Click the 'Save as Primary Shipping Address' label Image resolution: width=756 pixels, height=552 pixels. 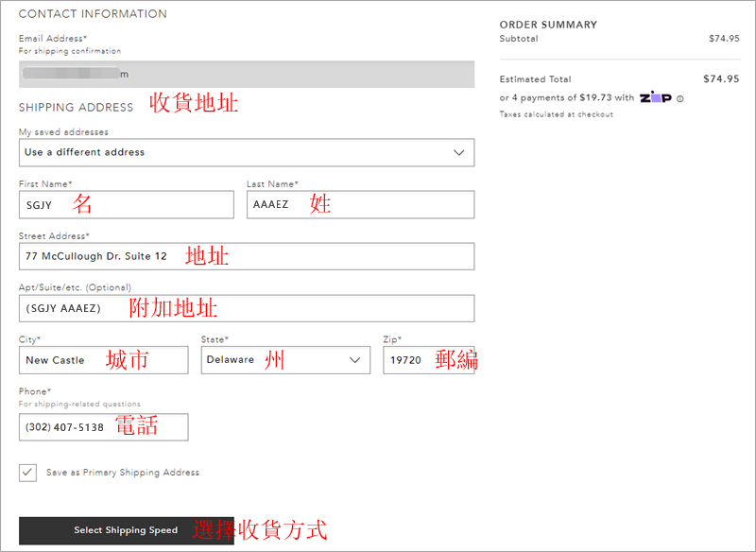(123, 473)
